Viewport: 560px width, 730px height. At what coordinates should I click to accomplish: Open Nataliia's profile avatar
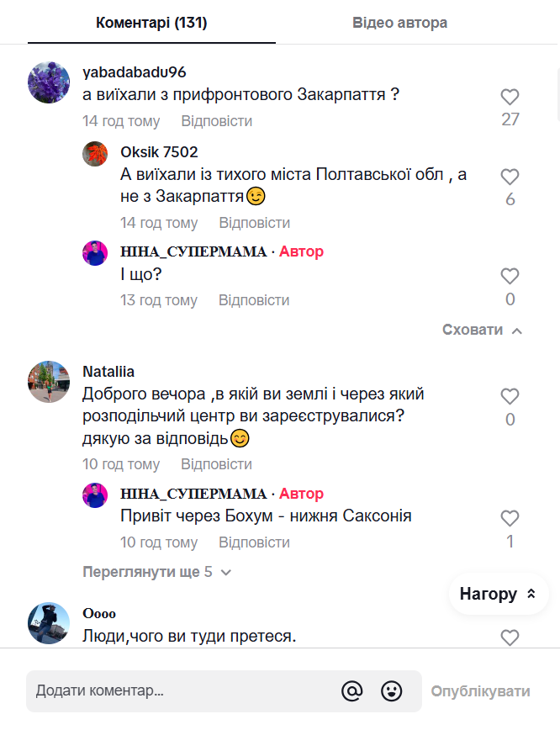click(49, 383)
